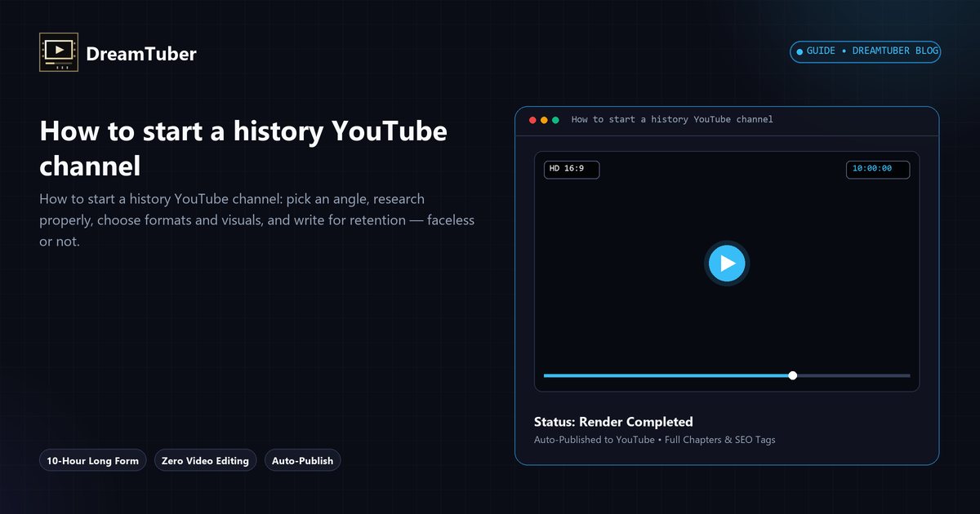Select the 10-Hour Long Form tag

(93, 461)
